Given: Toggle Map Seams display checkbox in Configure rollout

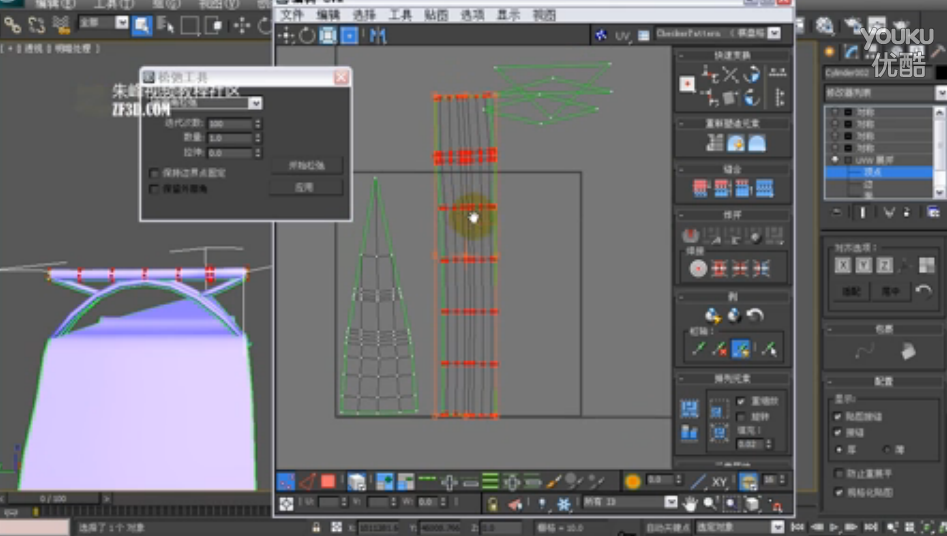Looking at the screenshot, I should pos(838,416).
